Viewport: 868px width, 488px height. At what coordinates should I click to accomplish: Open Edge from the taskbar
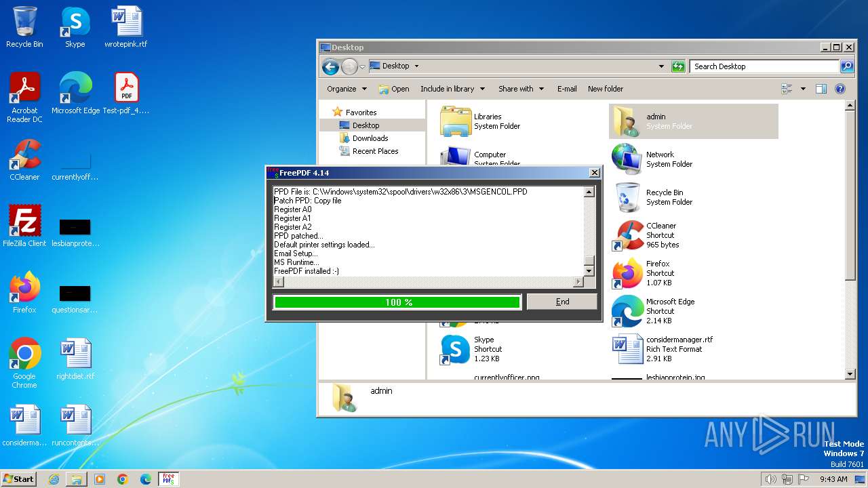coord(146,479)
